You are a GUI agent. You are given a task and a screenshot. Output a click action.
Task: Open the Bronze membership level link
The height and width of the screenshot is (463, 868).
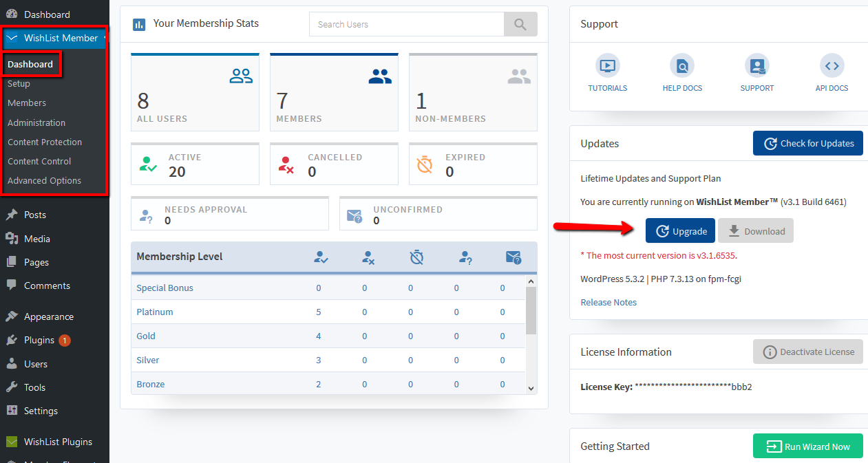coord(151,384)
